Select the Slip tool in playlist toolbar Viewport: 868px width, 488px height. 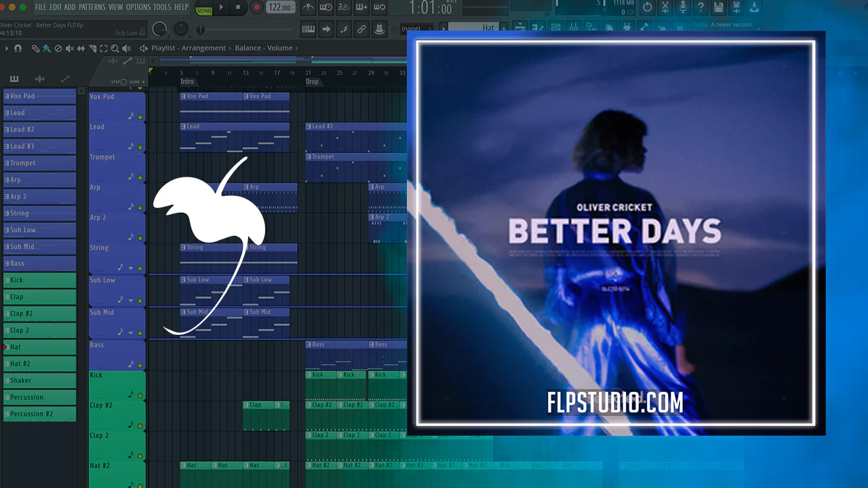81,48
